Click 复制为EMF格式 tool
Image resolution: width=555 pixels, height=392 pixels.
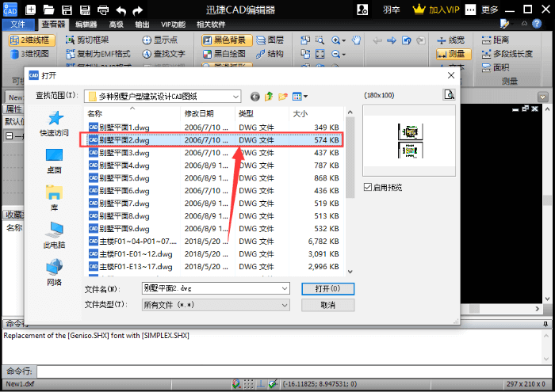tap(98, 54)
